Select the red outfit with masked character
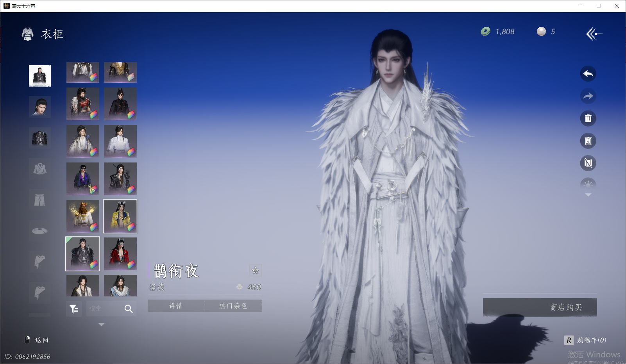Image resolution: width=626 pixels, height=364 pixels. 120,254
